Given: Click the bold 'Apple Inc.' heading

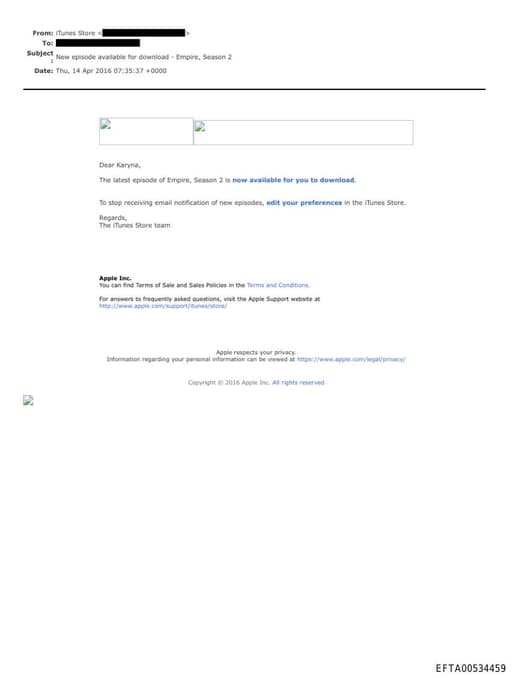Looking at the screenshot, I should (x=115, y=278).
